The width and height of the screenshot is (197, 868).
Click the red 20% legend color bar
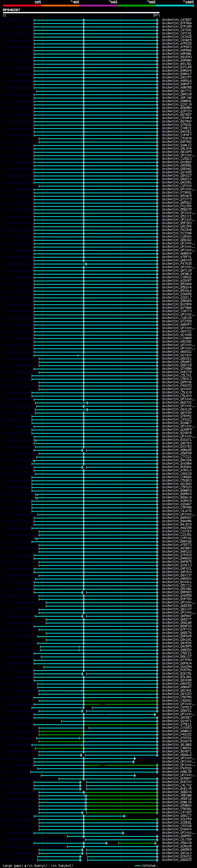click(x=22, y=6)
